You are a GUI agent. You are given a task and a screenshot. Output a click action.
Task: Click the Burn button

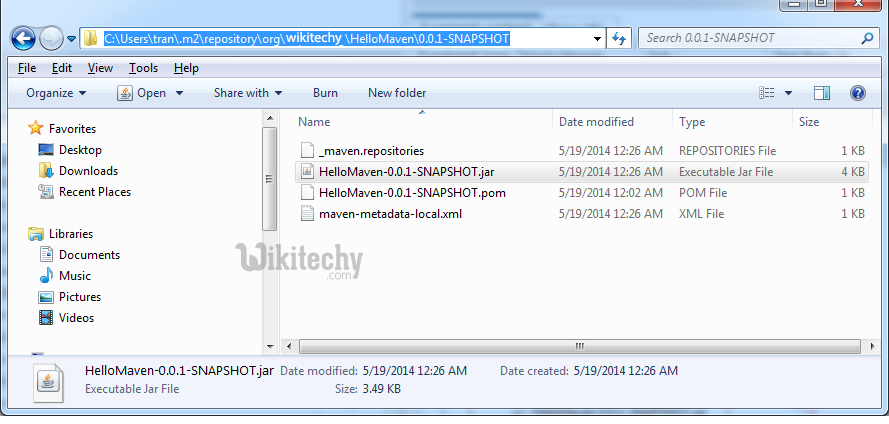click(x=325, y=93)
